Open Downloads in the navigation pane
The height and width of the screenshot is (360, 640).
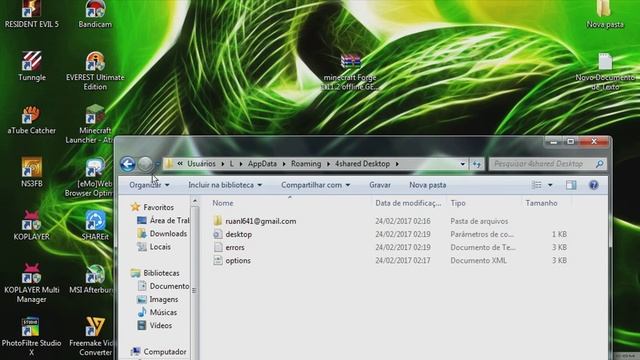162,234
